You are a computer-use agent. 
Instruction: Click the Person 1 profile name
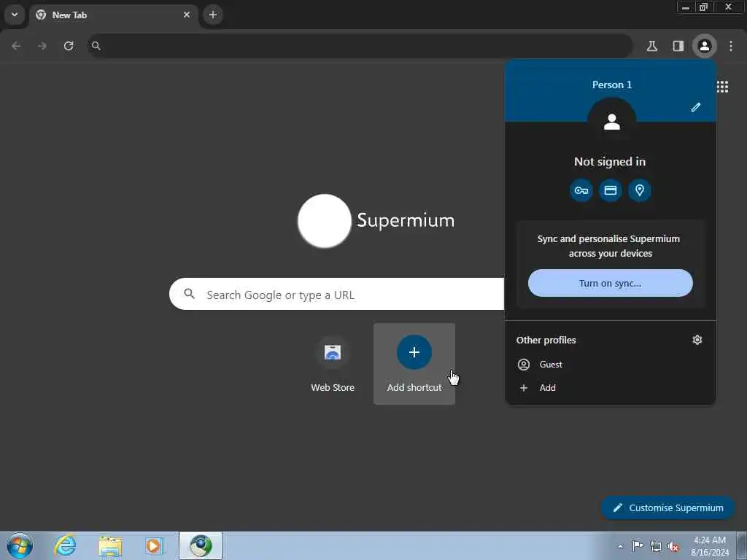(612, 85)
